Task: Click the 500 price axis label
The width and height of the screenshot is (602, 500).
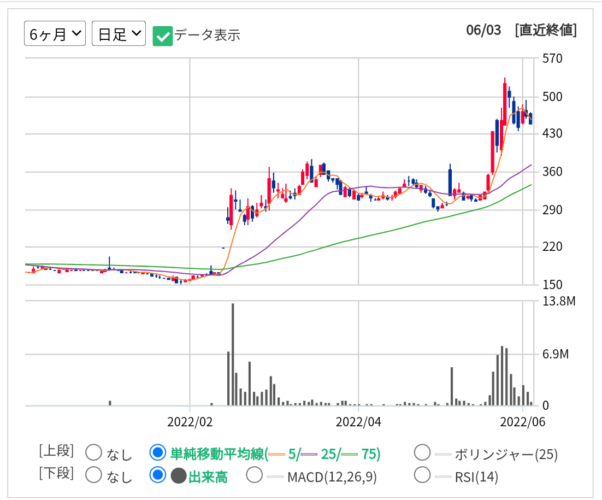Action: [x=552, y=96]
